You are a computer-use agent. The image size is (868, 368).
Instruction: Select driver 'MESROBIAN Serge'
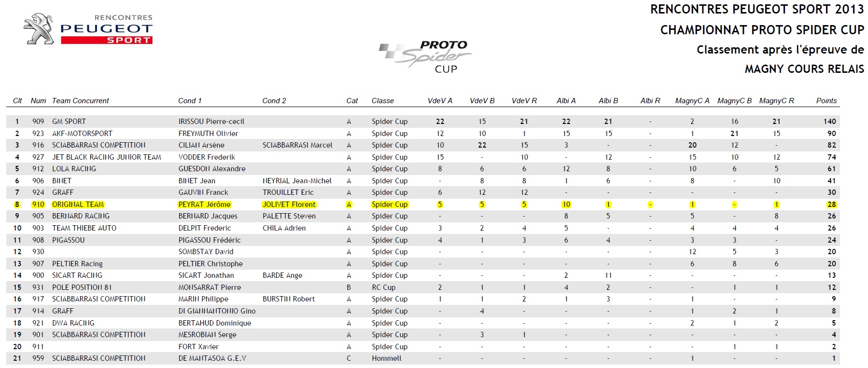(207, 335)
